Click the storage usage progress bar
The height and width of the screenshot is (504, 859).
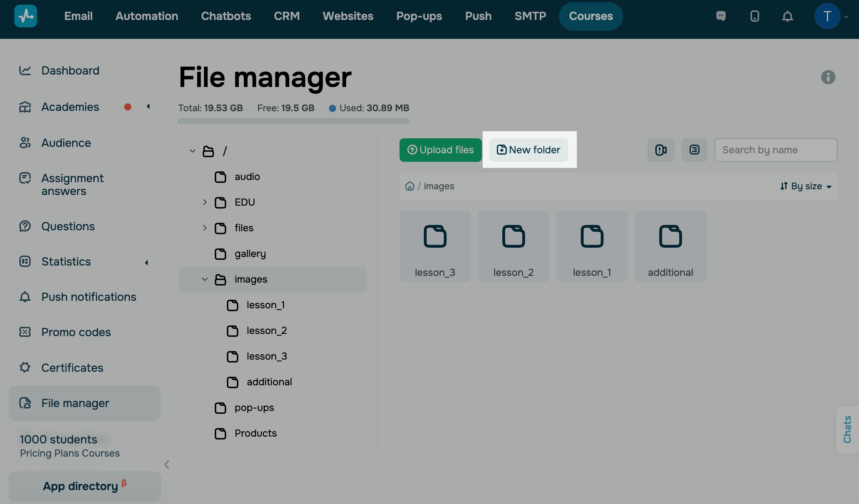click(x=294, y=121)
